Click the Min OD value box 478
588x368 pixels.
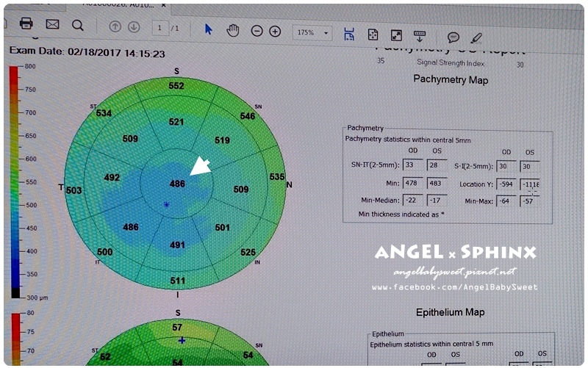pyautogui.click(x=412, y=183)
